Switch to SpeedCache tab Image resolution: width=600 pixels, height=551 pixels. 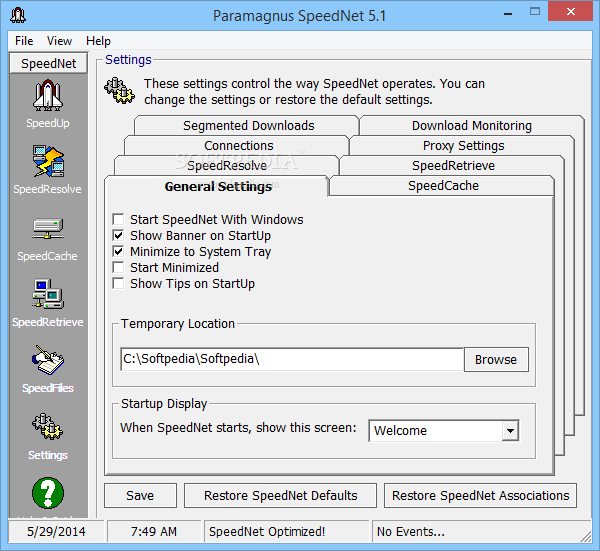[442, 186]
